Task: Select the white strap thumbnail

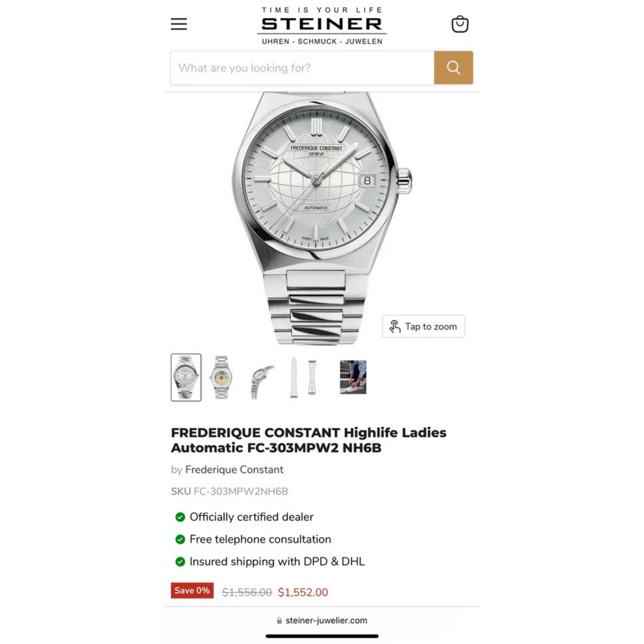Action: coord(303,377)
